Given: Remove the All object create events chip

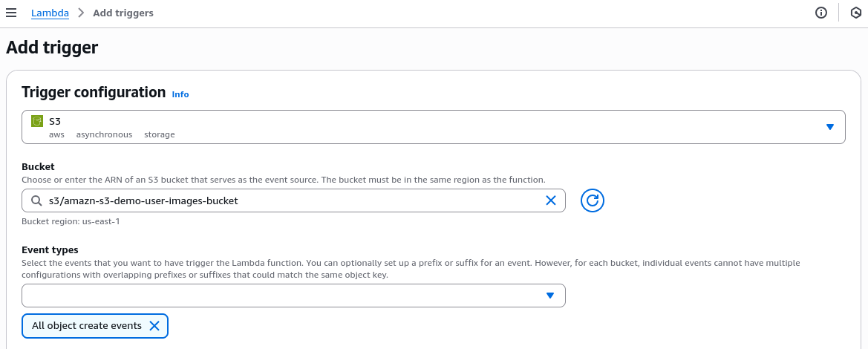Looking at the screenshot, I should click(x=154, y=326).
